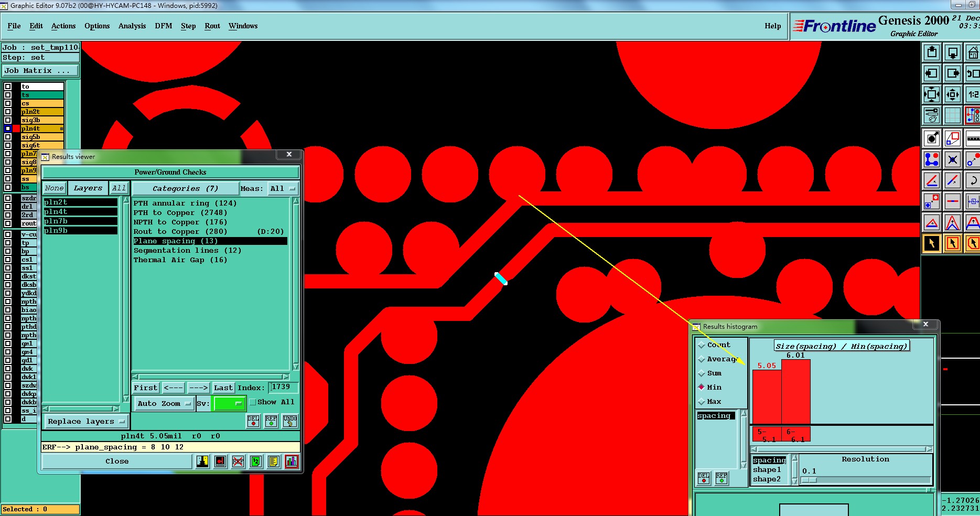
Task: Click the blue X intersection snap icon
Action: click(x=953, y=159)
